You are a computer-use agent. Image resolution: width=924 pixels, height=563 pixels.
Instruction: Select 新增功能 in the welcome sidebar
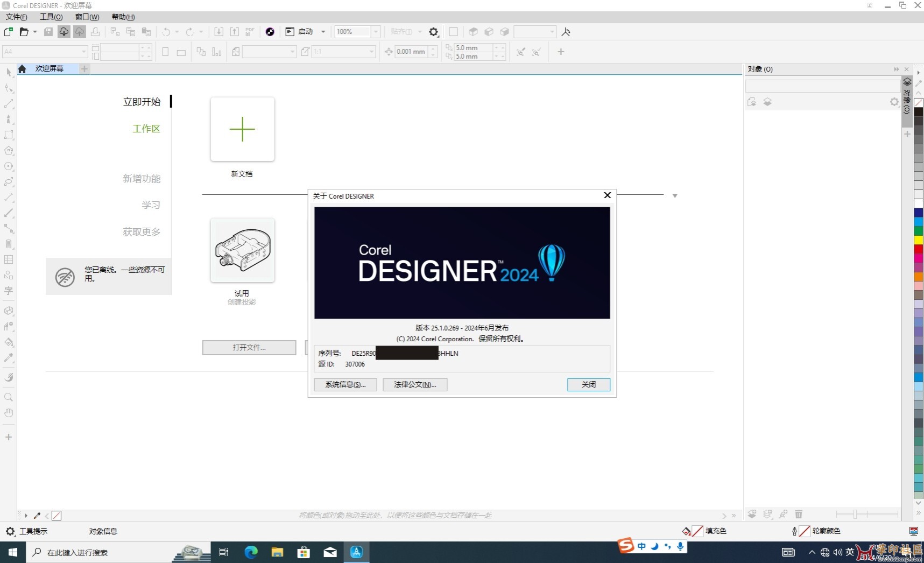[x=142, y=179]
